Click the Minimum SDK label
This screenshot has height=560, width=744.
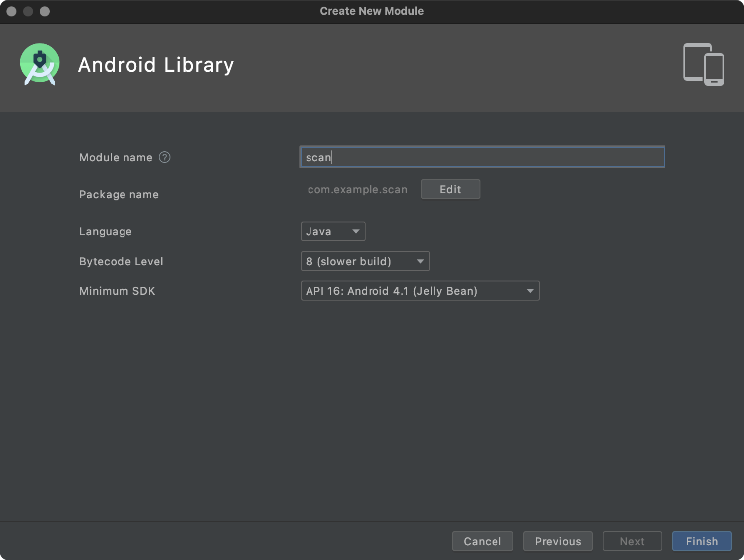[117, 291]
